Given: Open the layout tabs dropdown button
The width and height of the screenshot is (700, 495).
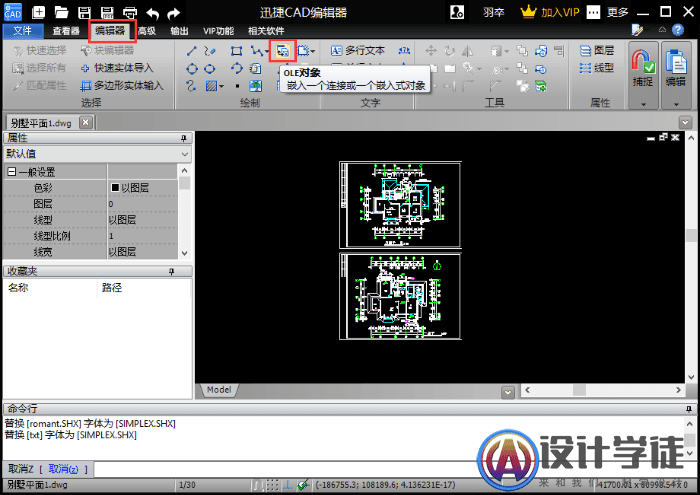Looking at the screenshot, I should point(508,392).
